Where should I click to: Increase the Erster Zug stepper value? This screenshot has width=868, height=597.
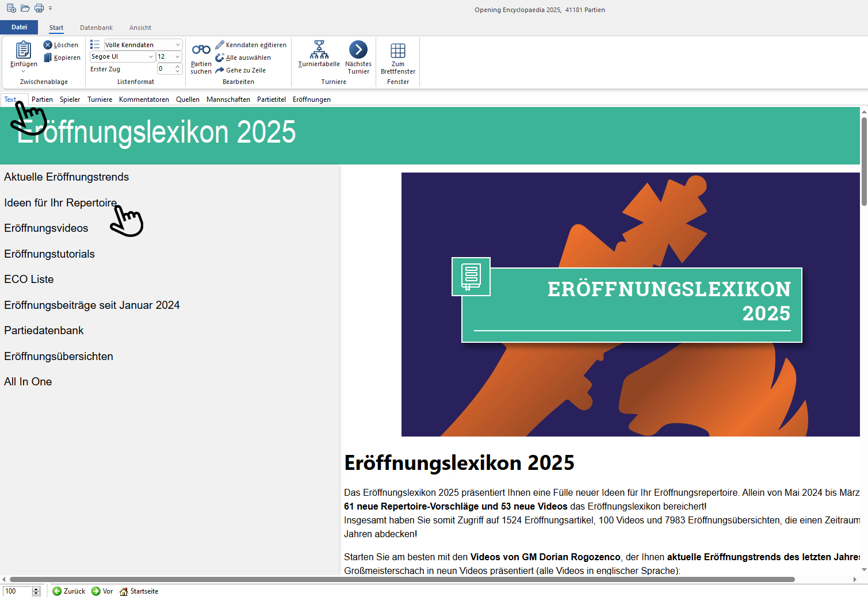pyautogui.click(x=178, y=66)
